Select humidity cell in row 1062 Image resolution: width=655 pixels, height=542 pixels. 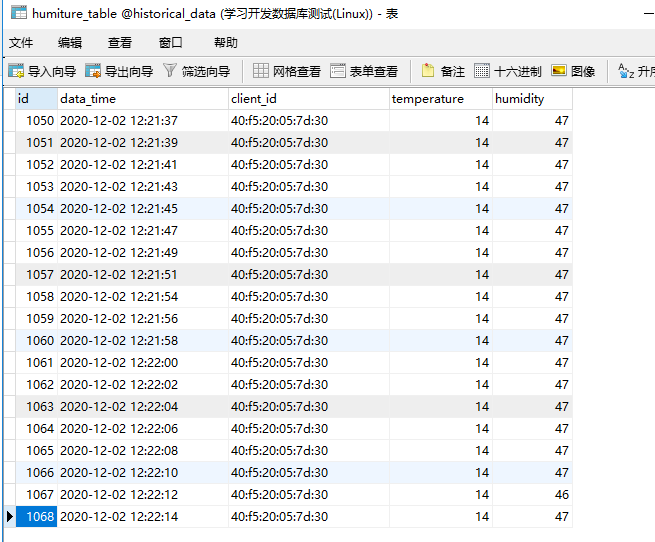532,384
